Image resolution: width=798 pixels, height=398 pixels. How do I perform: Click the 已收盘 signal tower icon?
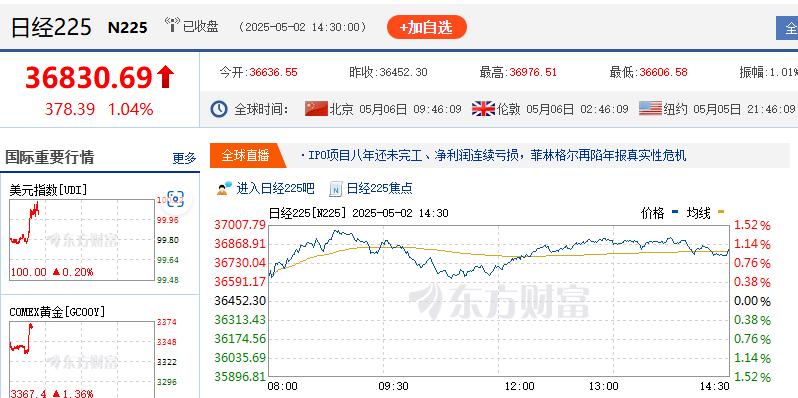[x=172, y=25]
